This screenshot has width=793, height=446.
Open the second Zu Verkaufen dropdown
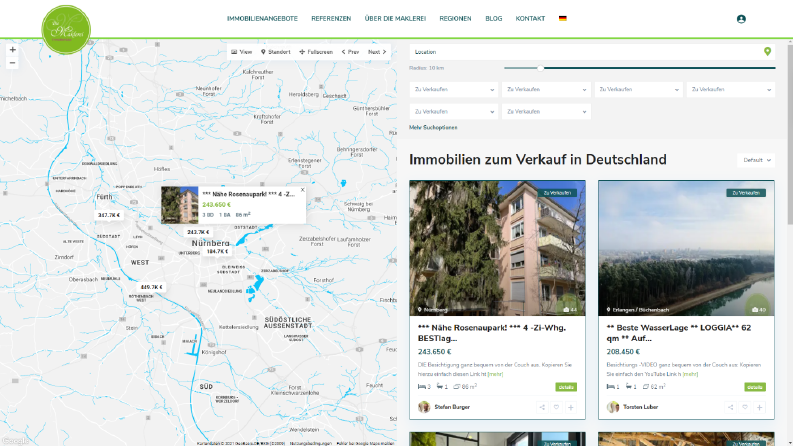coord(546,90)
